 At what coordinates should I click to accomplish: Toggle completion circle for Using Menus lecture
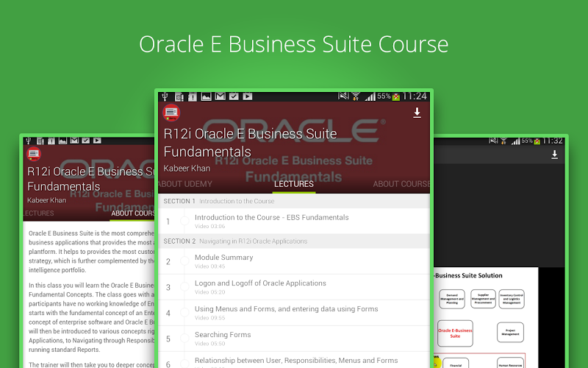point(184,313)
